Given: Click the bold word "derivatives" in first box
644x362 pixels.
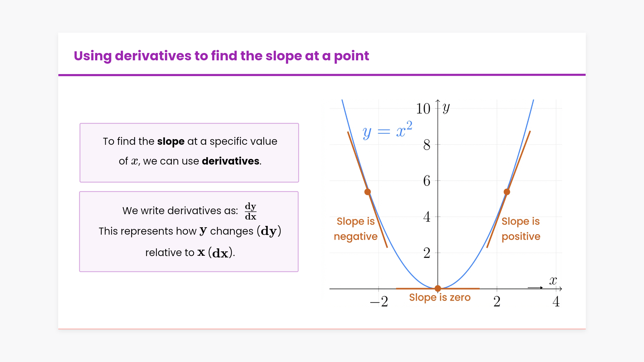Looking at the screenshot, I should (x=230, y=161).
